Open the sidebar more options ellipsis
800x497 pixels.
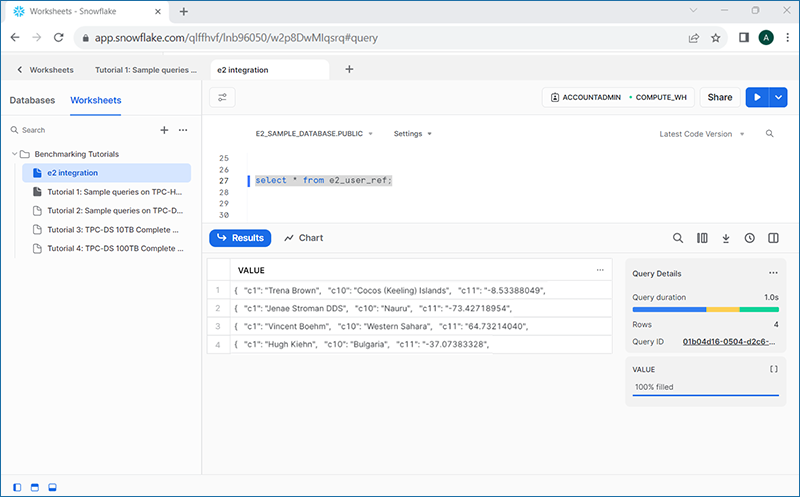coord(183,130)
